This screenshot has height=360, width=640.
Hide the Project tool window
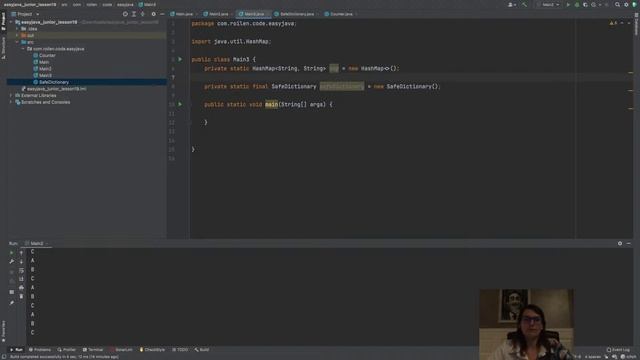point(162,14)
